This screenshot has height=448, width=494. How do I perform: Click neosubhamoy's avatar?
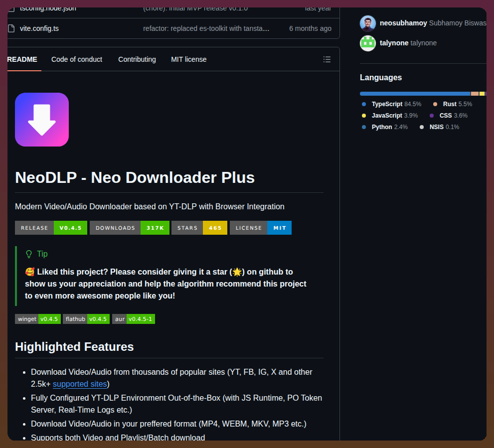pyautogui.click(x=368, y=23)
